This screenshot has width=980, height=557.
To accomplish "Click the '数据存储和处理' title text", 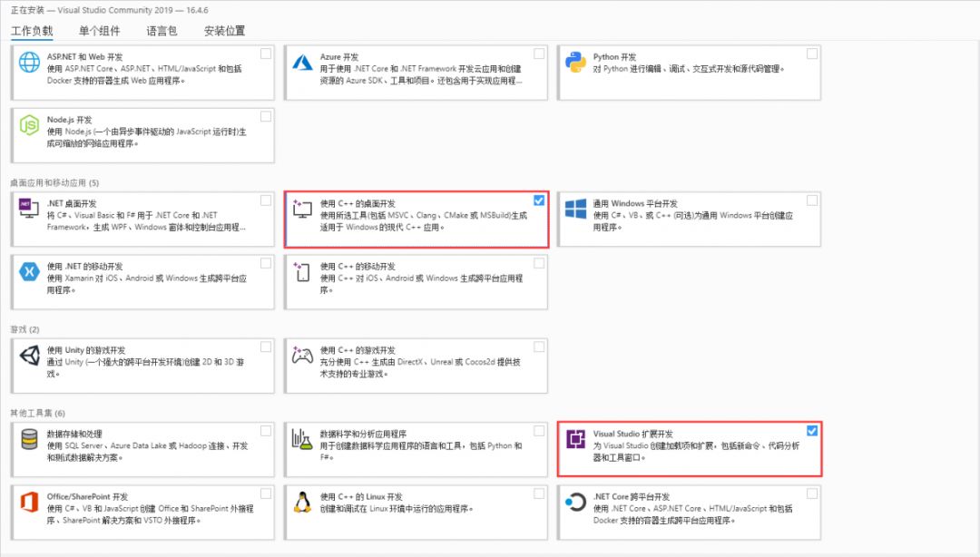I will 74,434.
